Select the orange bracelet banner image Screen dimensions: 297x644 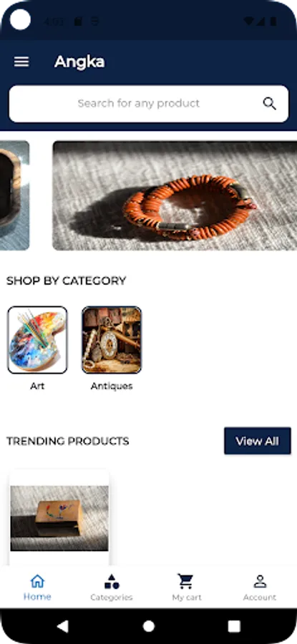click(175, 195)
